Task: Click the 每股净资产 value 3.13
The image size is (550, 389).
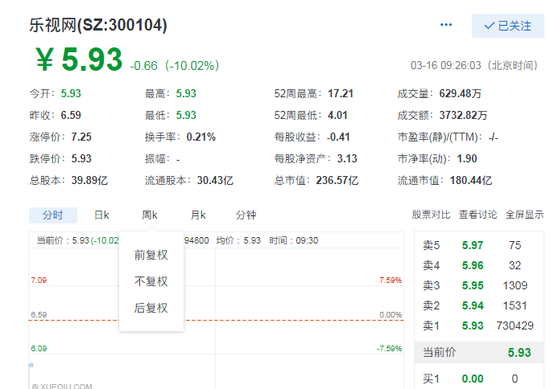Action: pyautogui.click(x=347, y=159)
